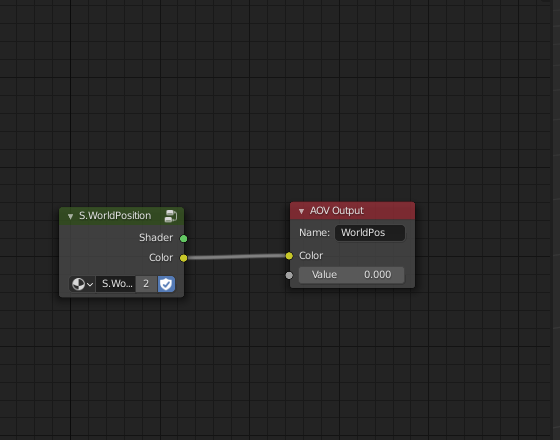Collapse the S.WorldPosition node
The height and width of the screenshot is (440, 560).
click(x=70, y=216)
